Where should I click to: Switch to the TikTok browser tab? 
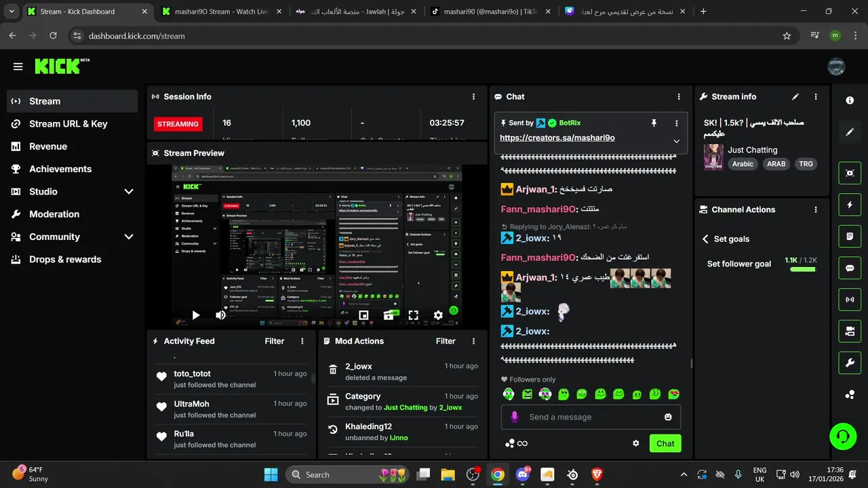(x=490, y=12)
